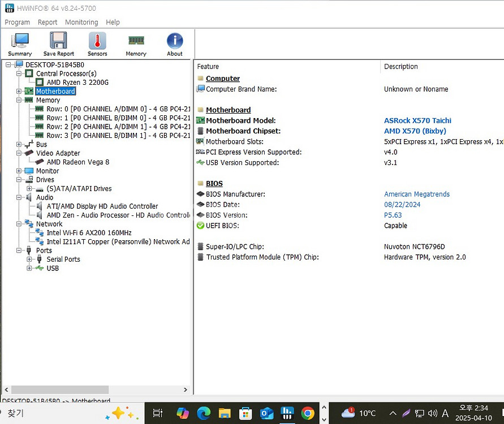Select memory Row: 1 DIMM entry
Screen dimensions: 504x424
point(118,118)
